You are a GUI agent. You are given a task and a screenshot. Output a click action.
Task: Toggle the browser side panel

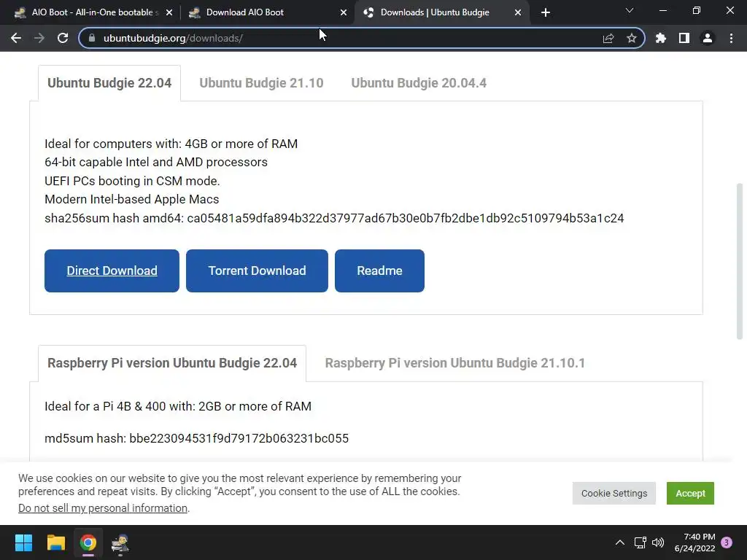684,38
